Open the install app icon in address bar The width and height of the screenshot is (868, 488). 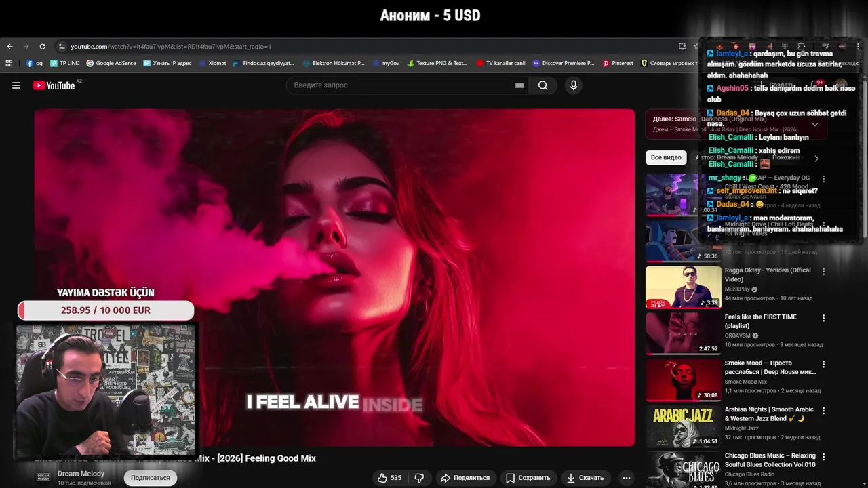(682, 47)
